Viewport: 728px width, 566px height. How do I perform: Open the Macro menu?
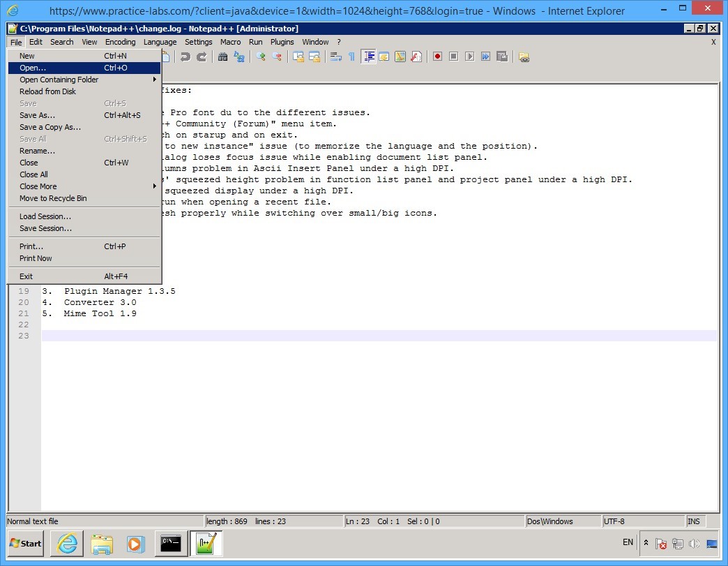click(230, 42)
